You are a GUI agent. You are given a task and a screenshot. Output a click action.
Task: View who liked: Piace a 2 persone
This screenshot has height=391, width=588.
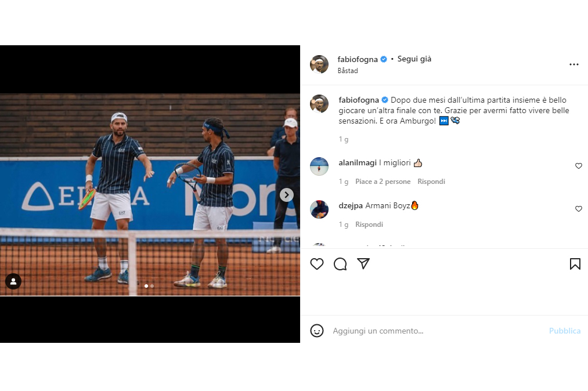tap(383, 182)
